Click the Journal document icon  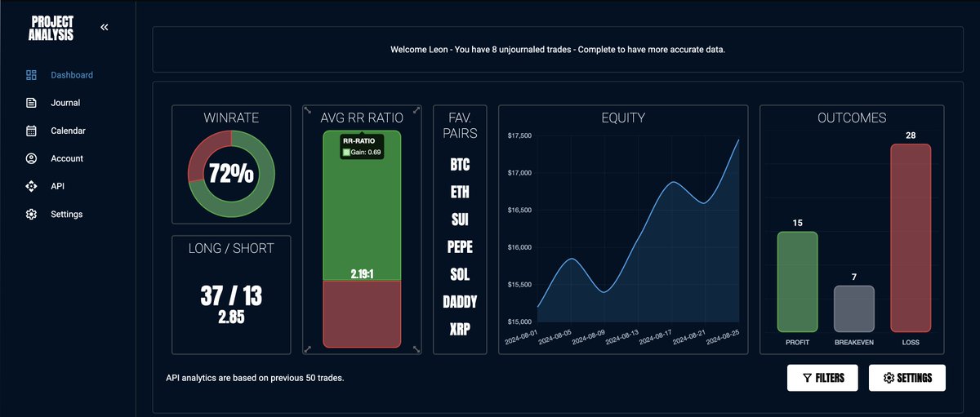(32, 103)
